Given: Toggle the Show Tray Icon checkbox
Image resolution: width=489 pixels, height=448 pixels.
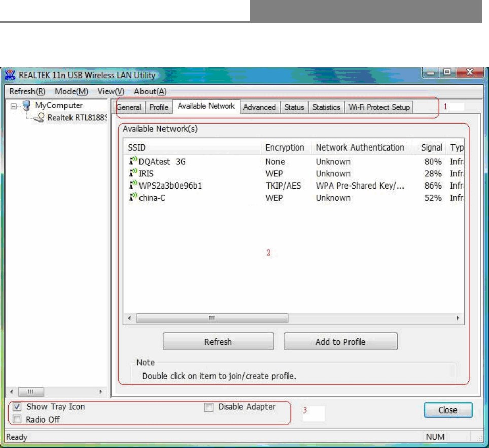Looking at the screenshot, I should click(17, 406).
